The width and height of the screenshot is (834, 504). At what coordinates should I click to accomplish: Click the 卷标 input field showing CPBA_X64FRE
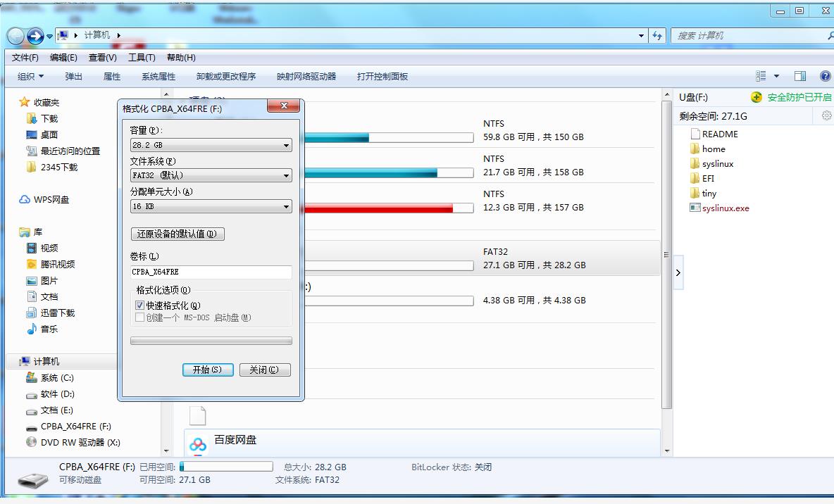(210, 272)
